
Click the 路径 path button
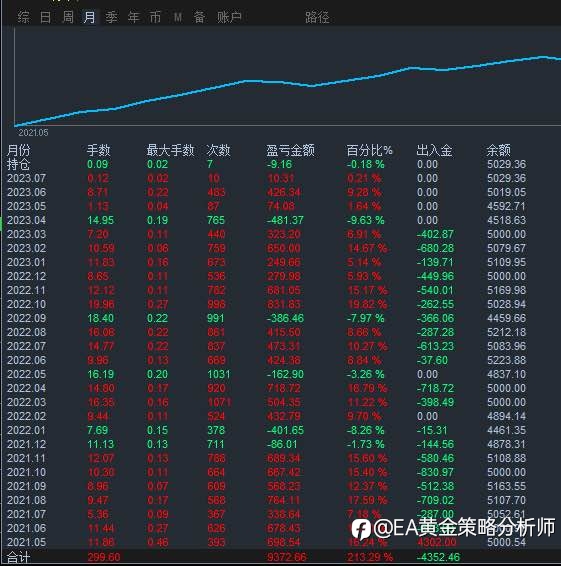pyautogui.click(x=317, y=17)
